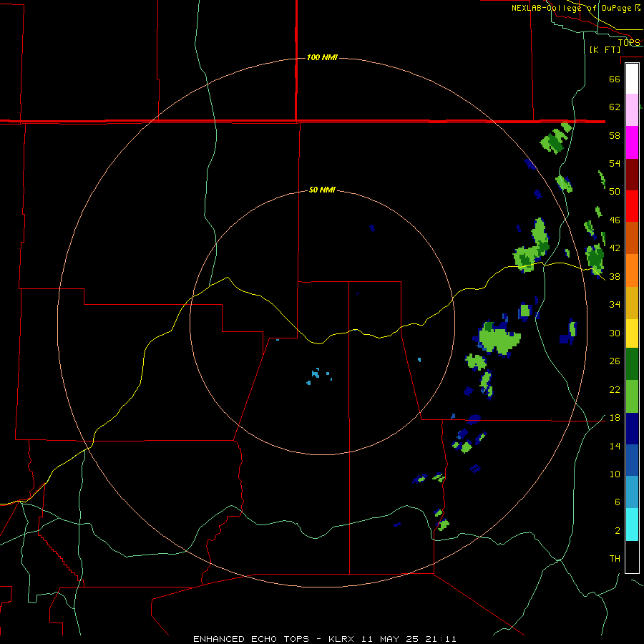Click the navy blue legend swatch
The width and height of the screenshot is (644, 644).
pos(632,429)
